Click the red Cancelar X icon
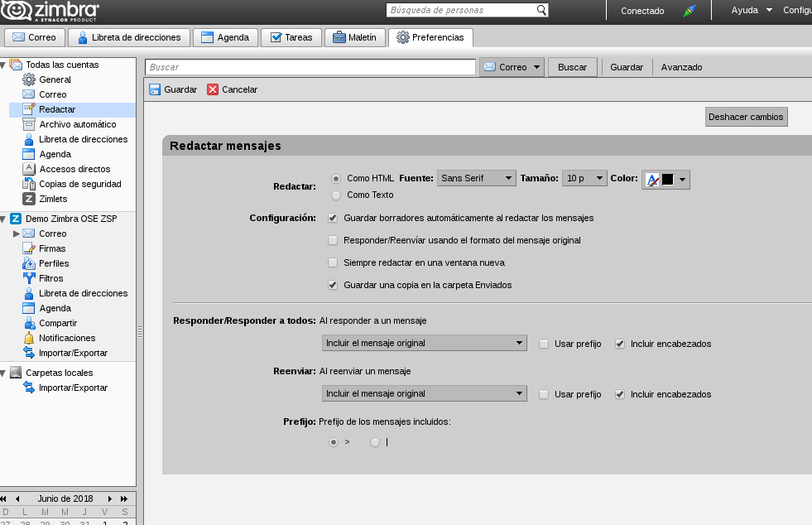 [x=213, y=89]
